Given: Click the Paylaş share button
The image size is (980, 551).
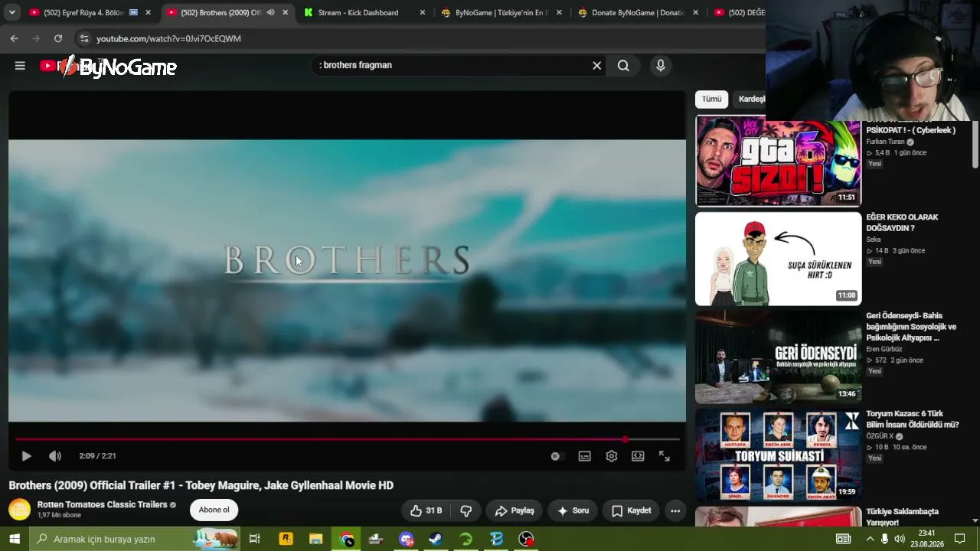Looking at the screenshot, I should click(x=514, y=510).
